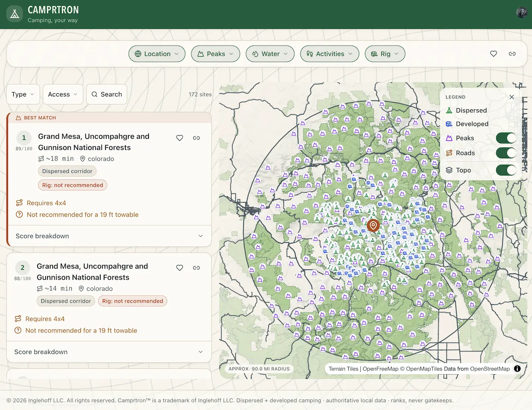Open the Type filter menu
The image size is (532, 410).
coord(23,94)
